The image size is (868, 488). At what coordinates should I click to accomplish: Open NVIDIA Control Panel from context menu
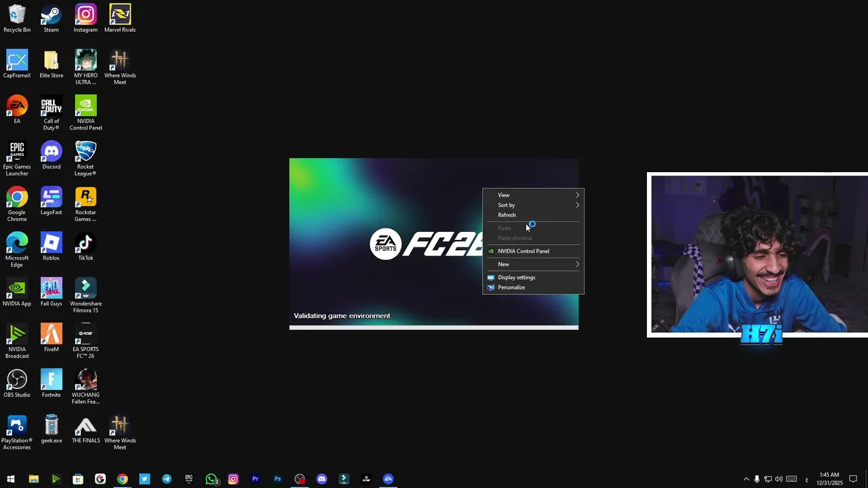[x=533, y=251]
